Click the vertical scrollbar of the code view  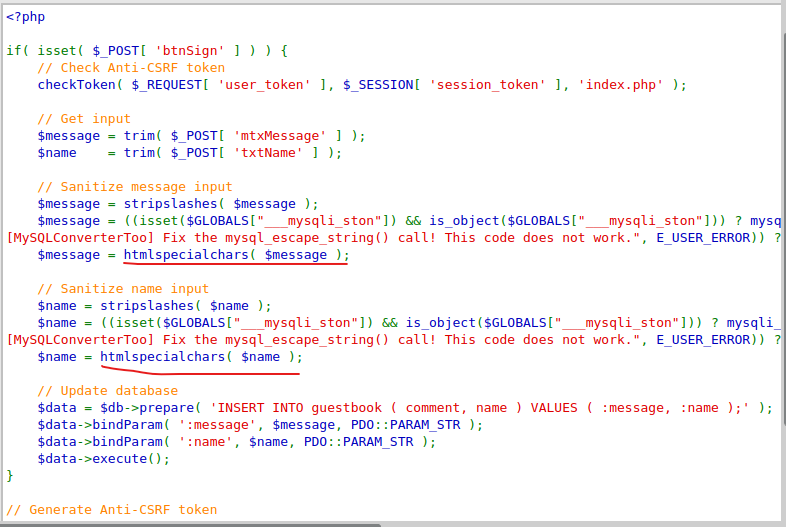coord(783,231)
